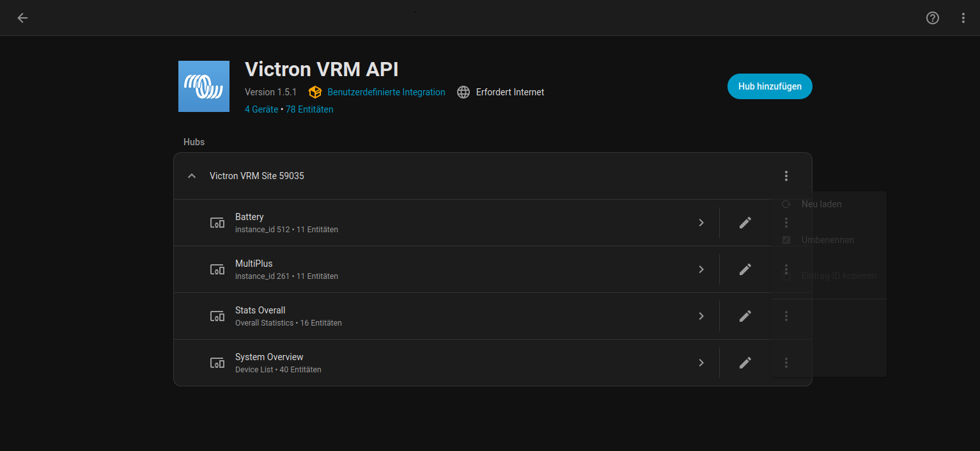
Task: Click the back arrow icon
Action: (x=22, y=18)
